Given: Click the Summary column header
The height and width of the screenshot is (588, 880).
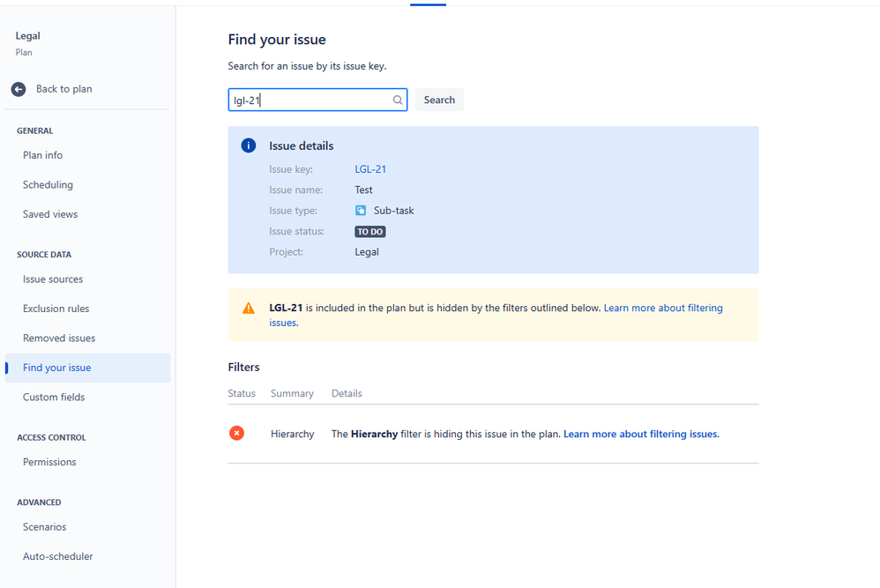Looking at the screenshot, I should (292, 394).
